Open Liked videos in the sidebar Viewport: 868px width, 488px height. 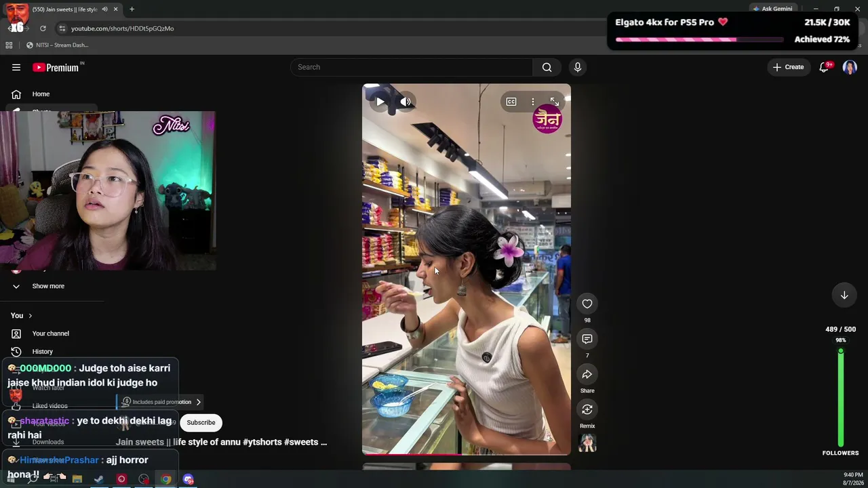52,406
